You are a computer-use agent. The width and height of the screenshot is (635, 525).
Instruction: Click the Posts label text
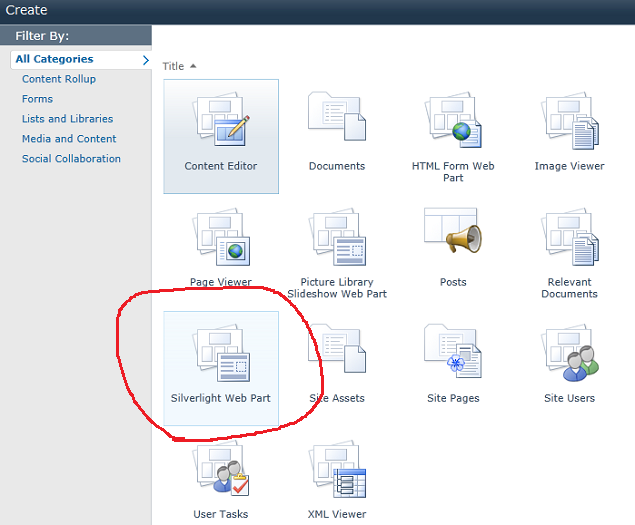(453, 282)
